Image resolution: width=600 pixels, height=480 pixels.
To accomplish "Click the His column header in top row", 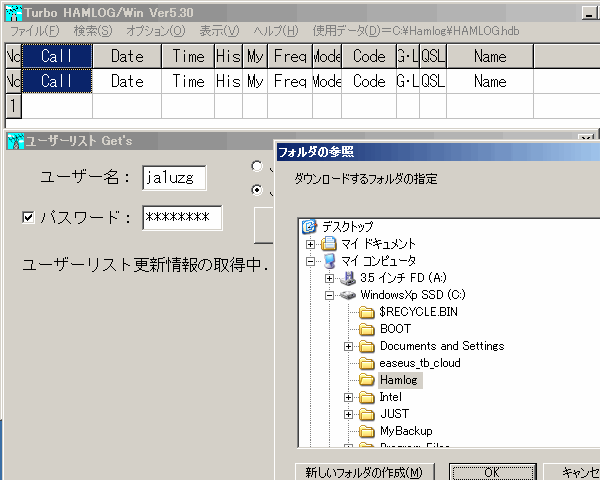I will [228, 56].
